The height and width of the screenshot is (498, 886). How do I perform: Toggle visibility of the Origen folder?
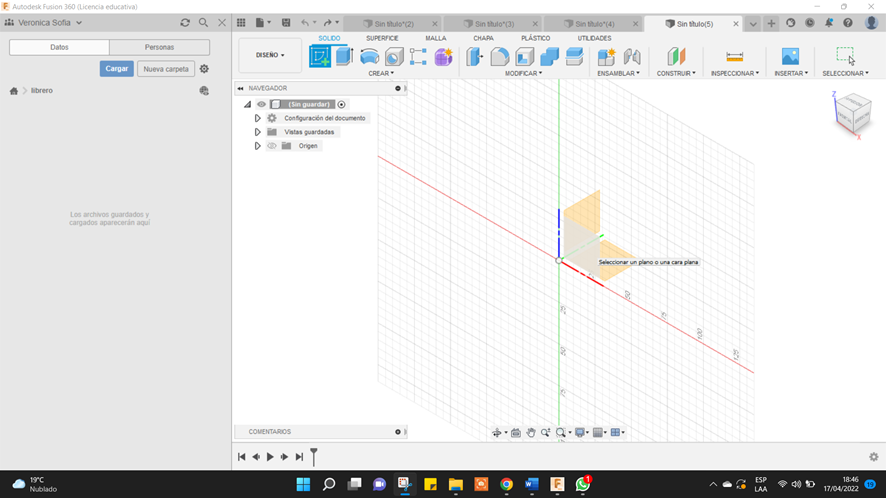[x=272, y=146]
